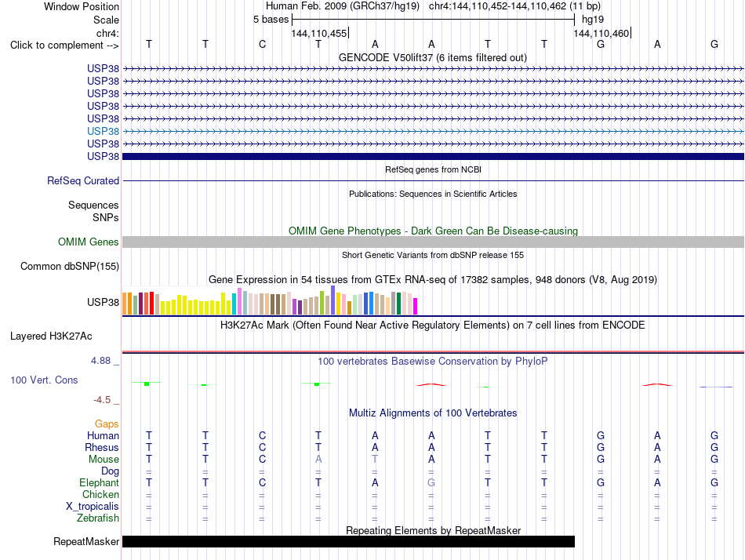Click the Chicken species label
Screen dimensions: 745x560
point(100,495)
